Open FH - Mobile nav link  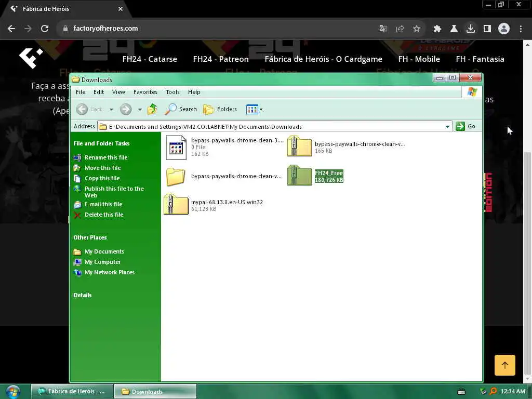[419, 59]
